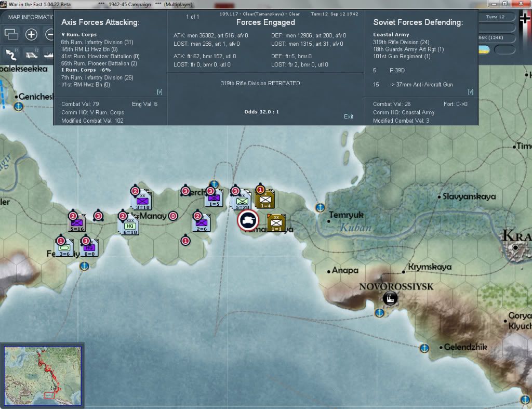Click the Turn: 12 indicator pill
The image size is (532, 409).
click(495, 17)
